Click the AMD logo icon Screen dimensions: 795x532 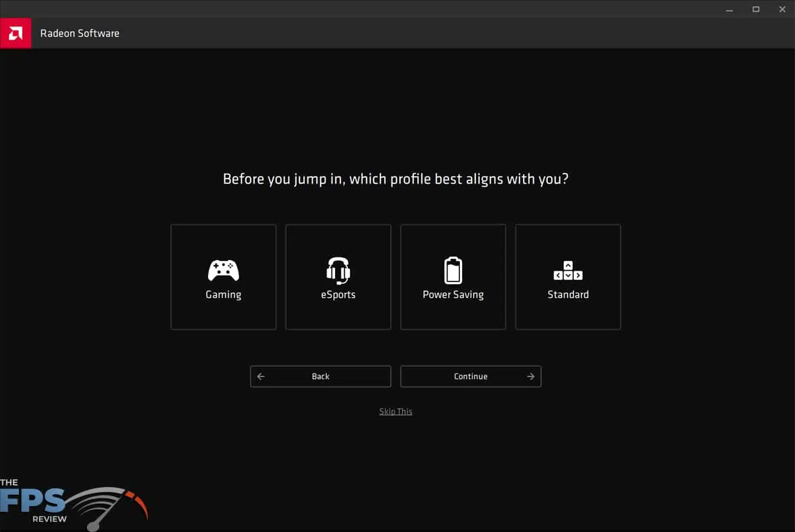(x=15, y=33)
